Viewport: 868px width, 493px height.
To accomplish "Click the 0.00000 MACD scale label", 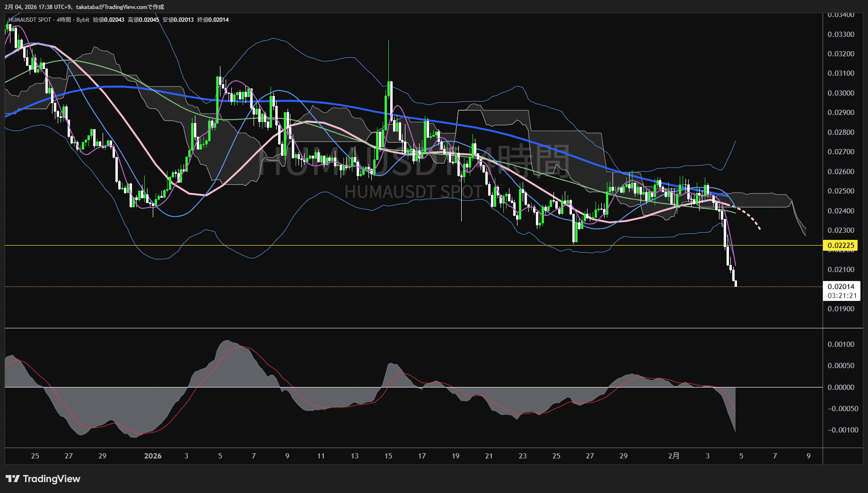I will pos(841,387).
